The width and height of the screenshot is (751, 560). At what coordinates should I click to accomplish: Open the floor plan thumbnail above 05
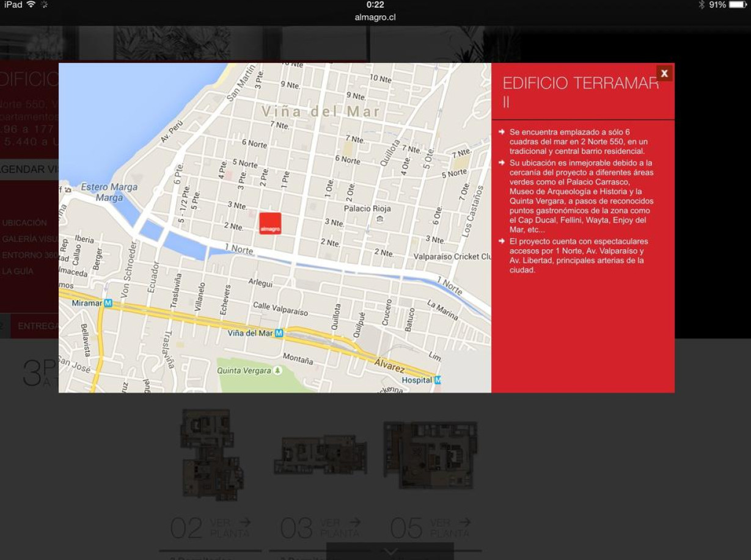pyautogui.click(x=430, y=455)
